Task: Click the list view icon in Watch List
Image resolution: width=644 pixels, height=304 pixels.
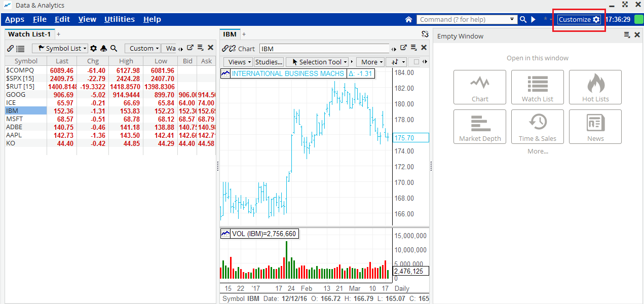Action: (20, 49)
